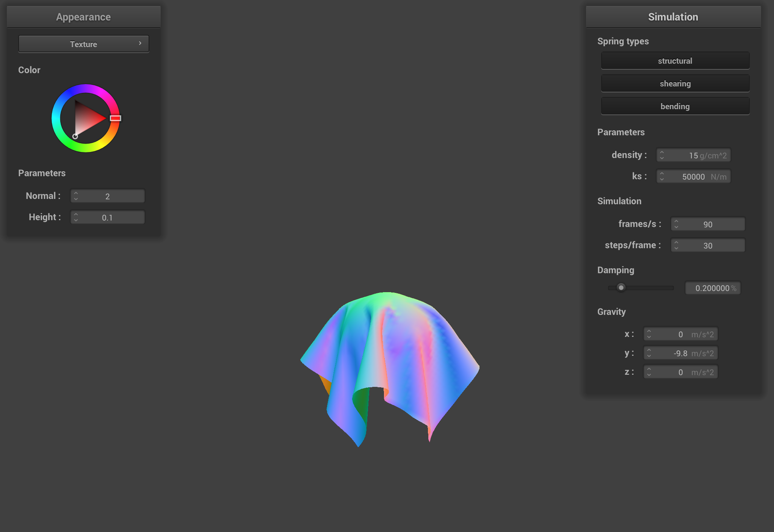Click the frames/s stepper arrows
The height and width of the screenshot is (532, 774).
(676, 224)
